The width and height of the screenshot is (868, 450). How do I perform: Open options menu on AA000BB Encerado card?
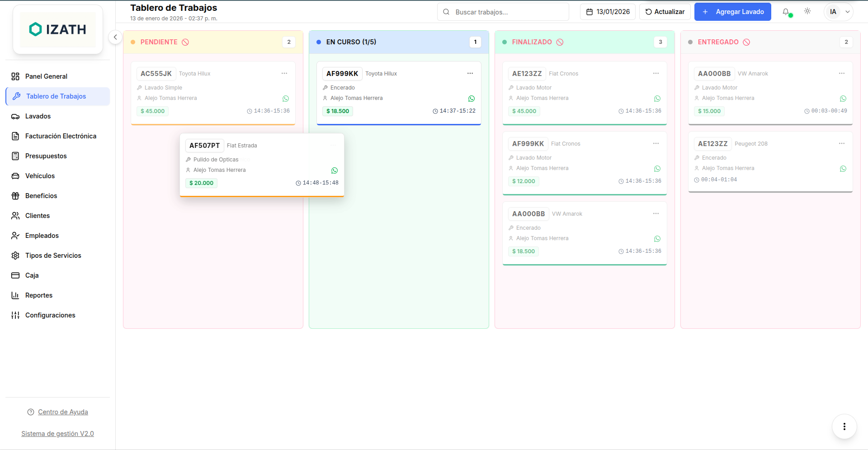coord(656,213)
